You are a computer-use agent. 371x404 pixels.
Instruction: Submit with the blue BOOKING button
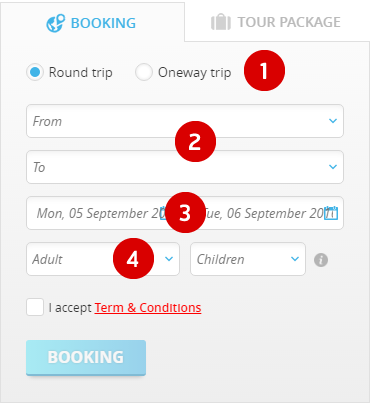coord(86,358)
